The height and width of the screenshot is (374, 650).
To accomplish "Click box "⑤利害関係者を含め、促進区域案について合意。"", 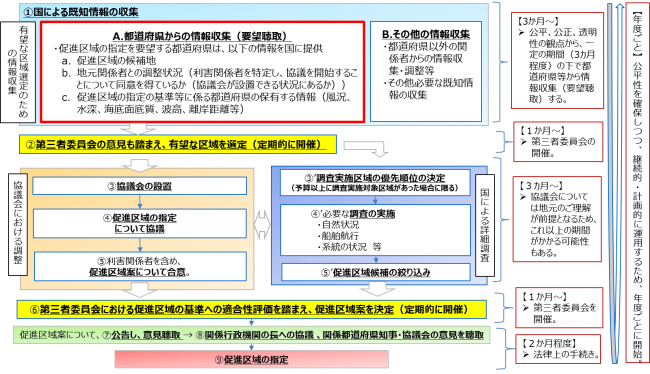I will pos(140,267).
